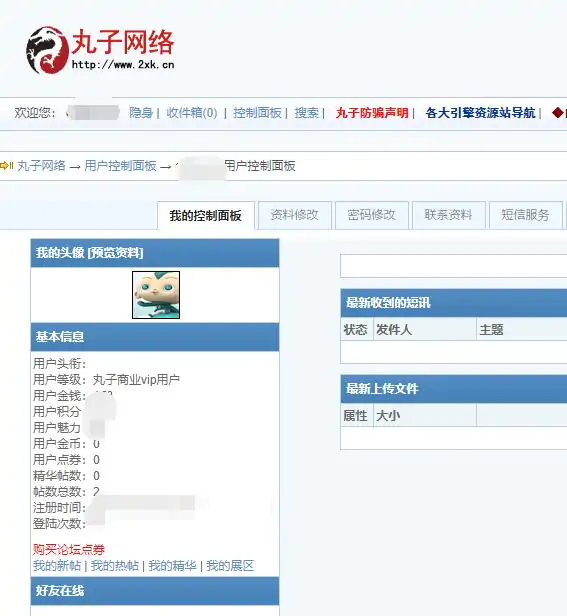
Task: Open 我的精华 link
Action: [x=172, y=566]
